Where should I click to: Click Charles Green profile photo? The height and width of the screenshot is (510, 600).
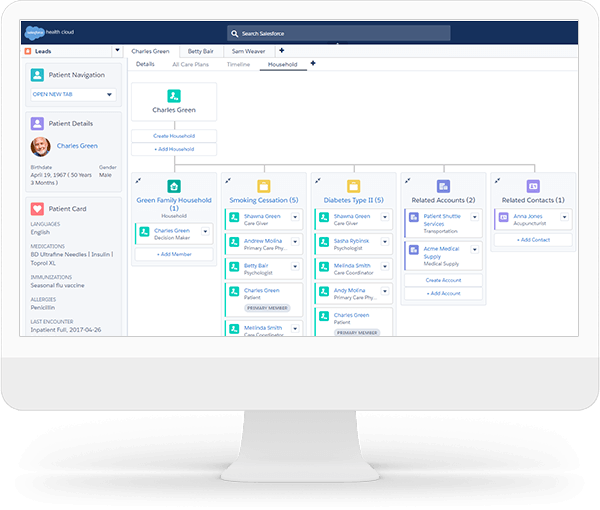tap(41, 147)
